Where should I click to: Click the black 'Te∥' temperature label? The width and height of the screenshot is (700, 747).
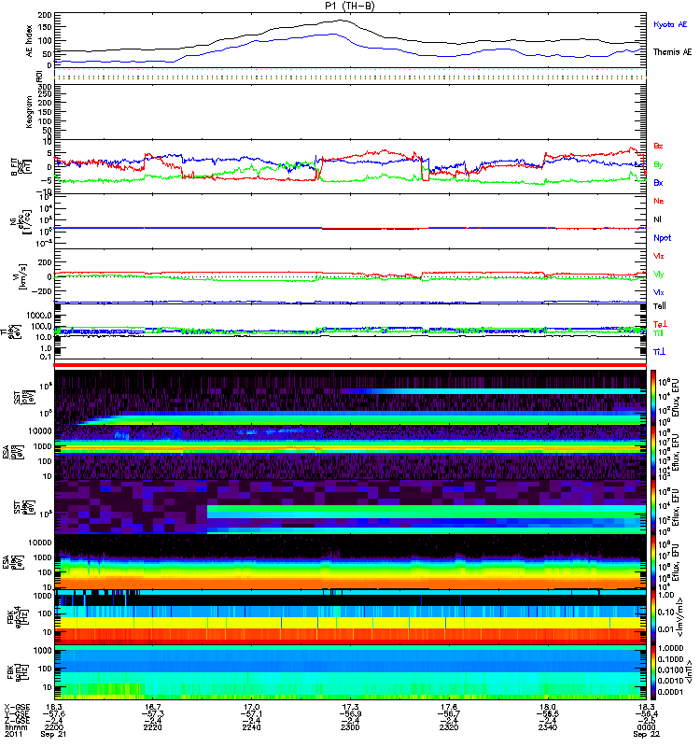pos(660,306)
